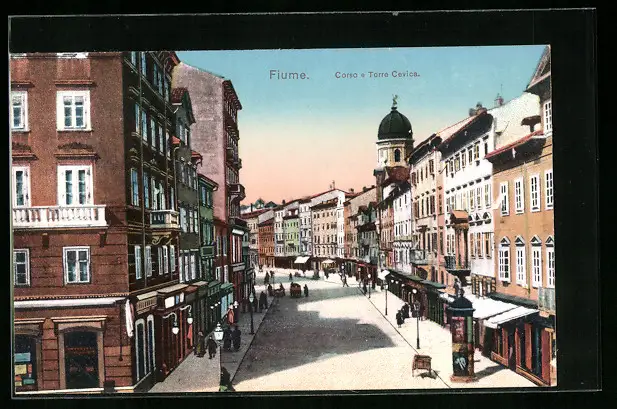
Task: Click the tall pink building behind left row
Action: (210, 130)
